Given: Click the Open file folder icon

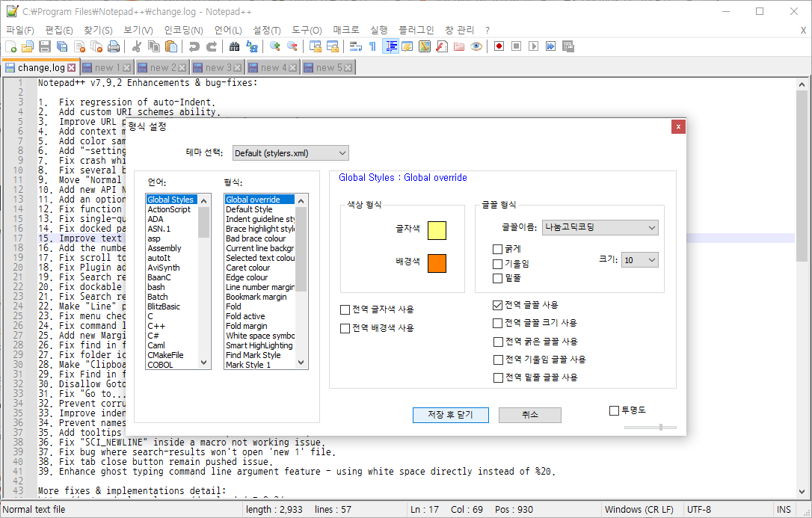Looking at the screenshot, I should click(28, 46).
